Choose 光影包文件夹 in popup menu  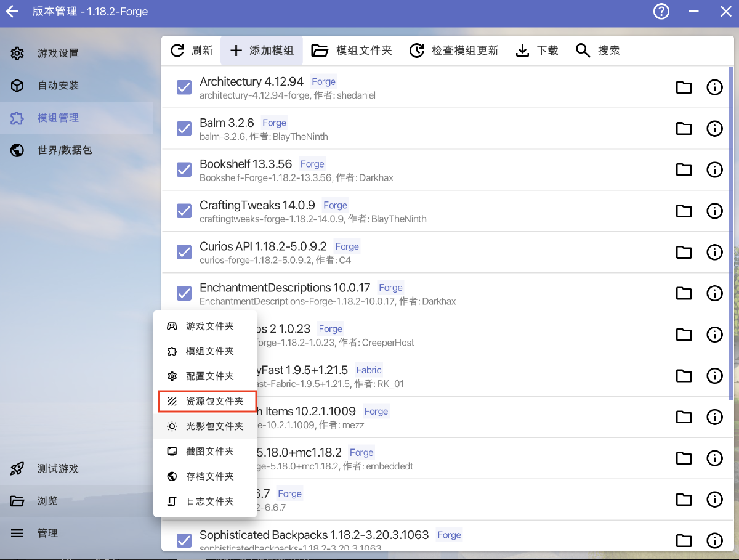(206, 426)
